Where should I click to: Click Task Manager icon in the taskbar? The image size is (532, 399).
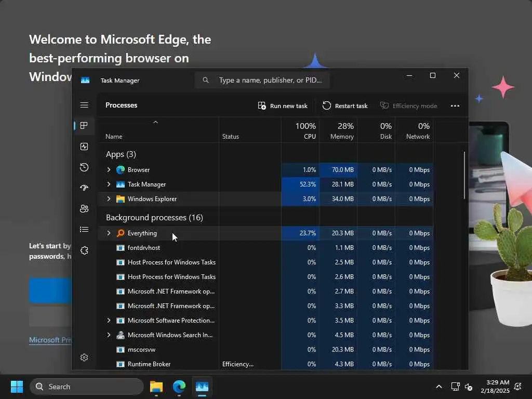pyautogui.click(x=202, y=387)
